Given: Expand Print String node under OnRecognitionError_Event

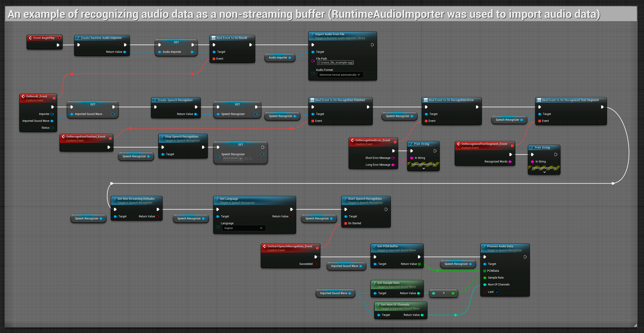Looking at the screenshot, I should click(424, 169).
